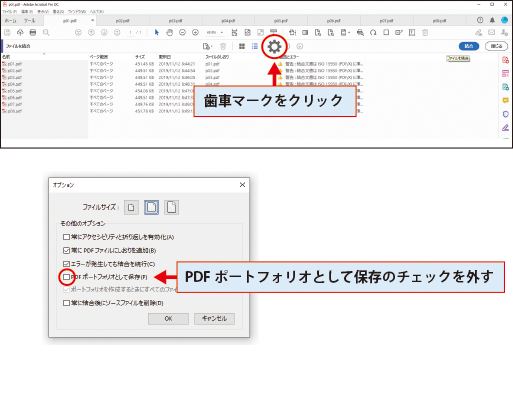Switch to the p04.pdf document tab
513x394 pixels.
pos(228,21)
